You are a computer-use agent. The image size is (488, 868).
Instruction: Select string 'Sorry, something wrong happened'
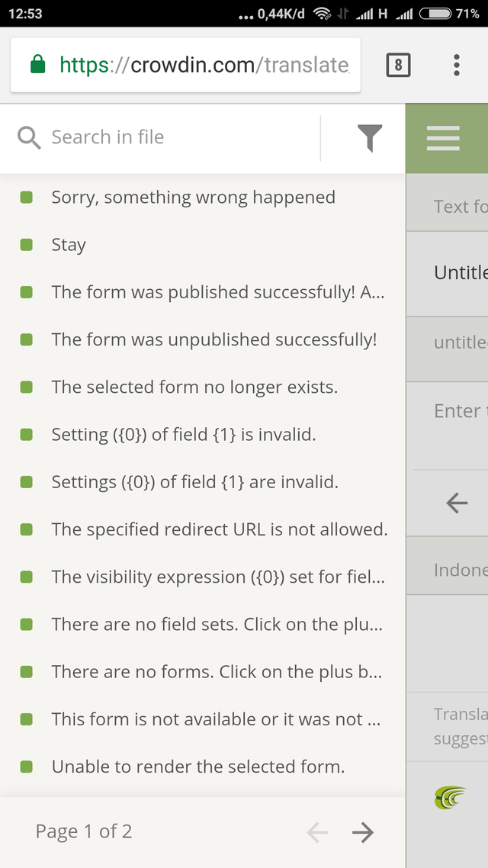194,198
